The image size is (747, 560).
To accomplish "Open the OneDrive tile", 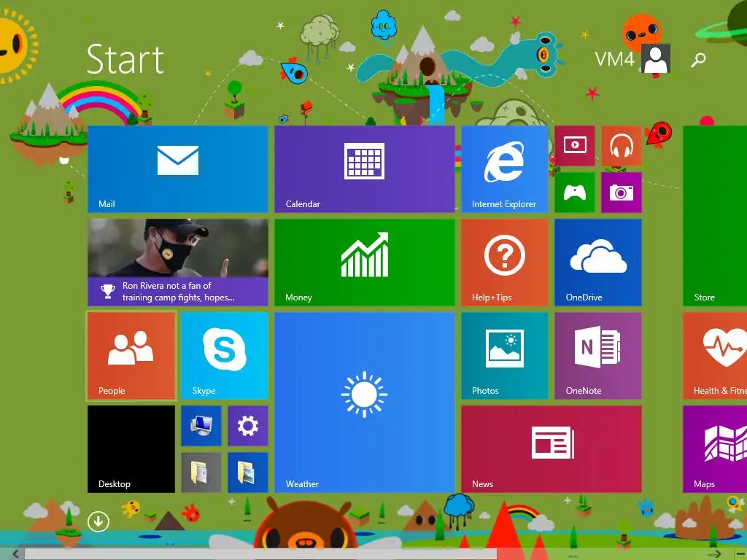I will (x=598, y=262).
